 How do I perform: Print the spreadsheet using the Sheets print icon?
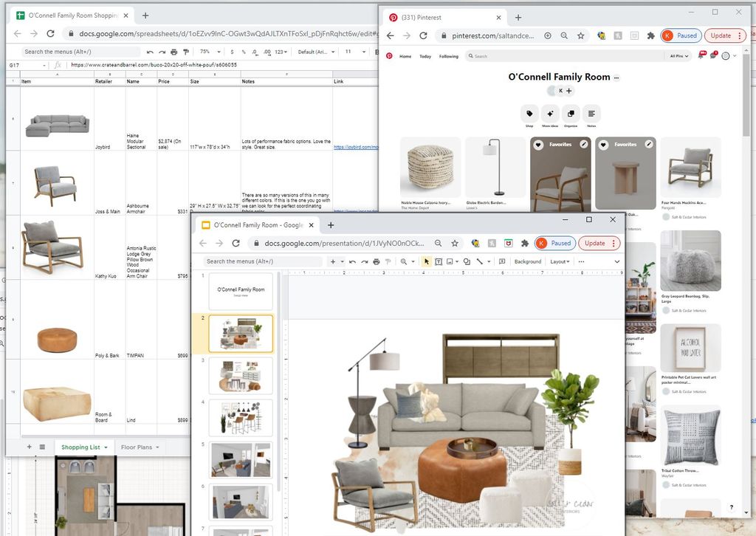click(173, 52)
